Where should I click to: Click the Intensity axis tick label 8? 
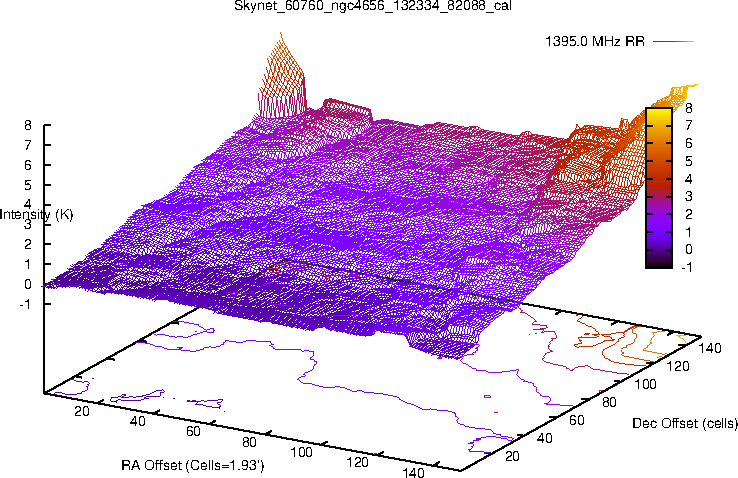[x=28, y=125]
